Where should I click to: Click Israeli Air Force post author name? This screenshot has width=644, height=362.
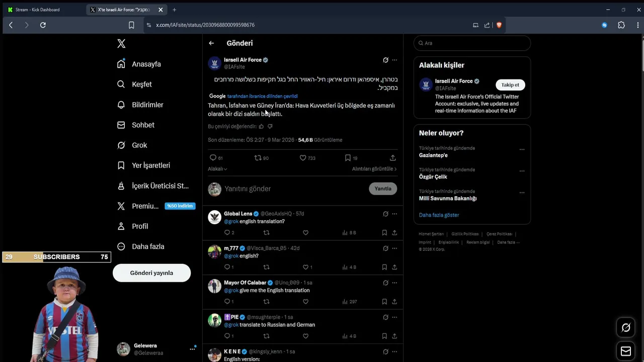coord(243,60)
